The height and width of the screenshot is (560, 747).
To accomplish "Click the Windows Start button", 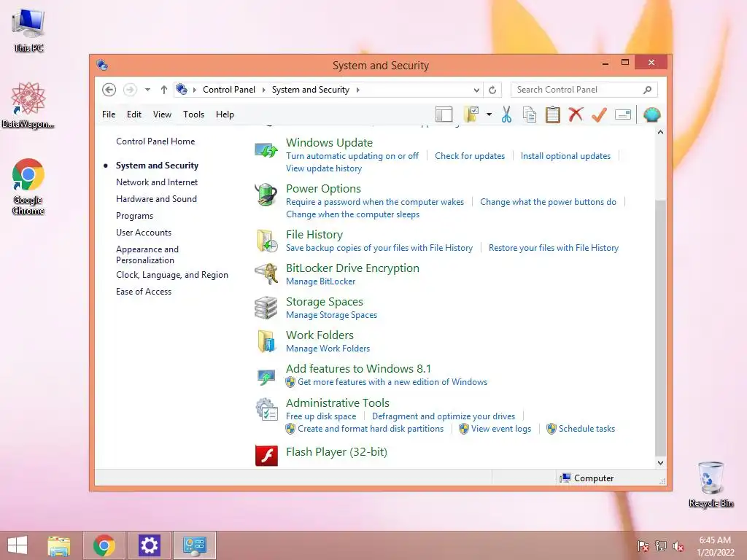I will (x=18, y=545).
